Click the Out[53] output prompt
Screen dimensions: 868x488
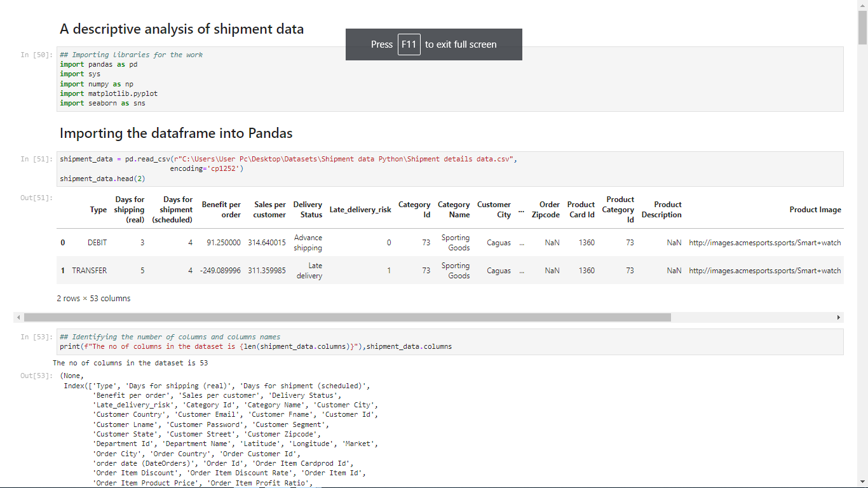click(x=36, y=376)
